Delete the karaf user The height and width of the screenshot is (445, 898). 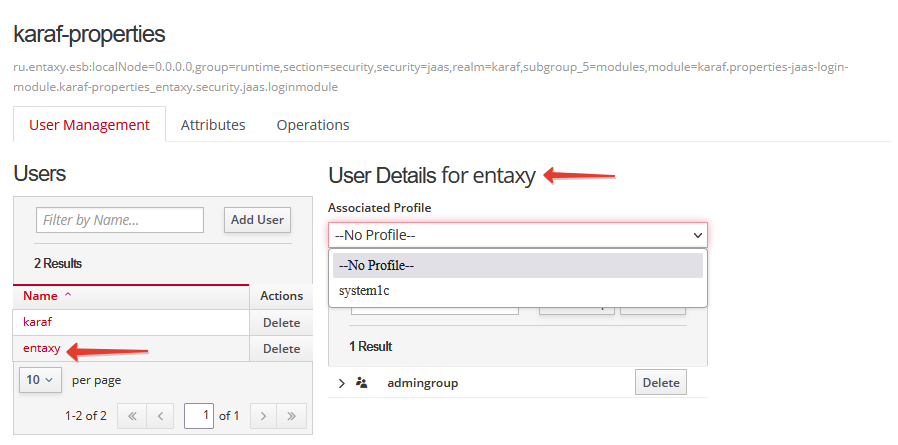[x=281, y=323]
